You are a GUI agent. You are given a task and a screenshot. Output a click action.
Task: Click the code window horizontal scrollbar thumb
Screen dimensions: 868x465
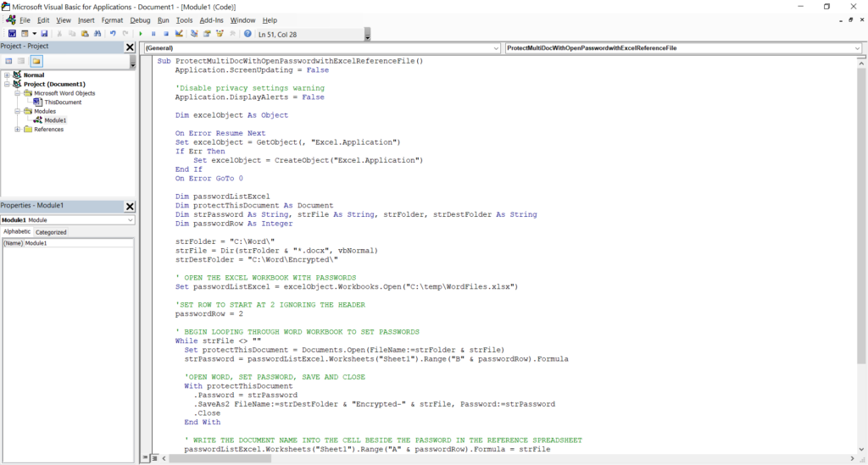click(x=220, y=458)
